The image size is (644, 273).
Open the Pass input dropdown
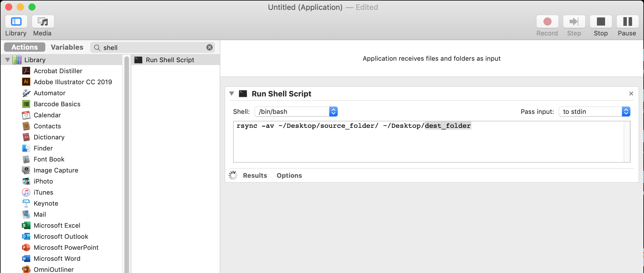594,112
